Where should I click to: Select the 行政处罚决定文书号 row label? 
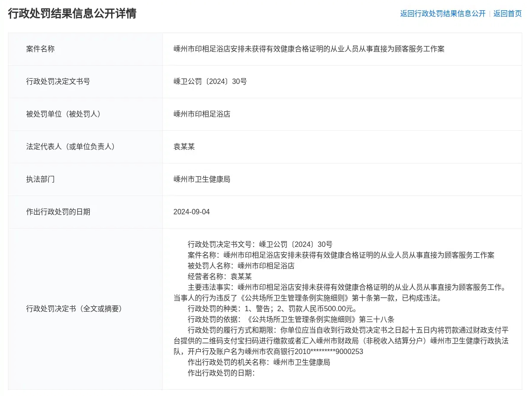coord(58,81)
